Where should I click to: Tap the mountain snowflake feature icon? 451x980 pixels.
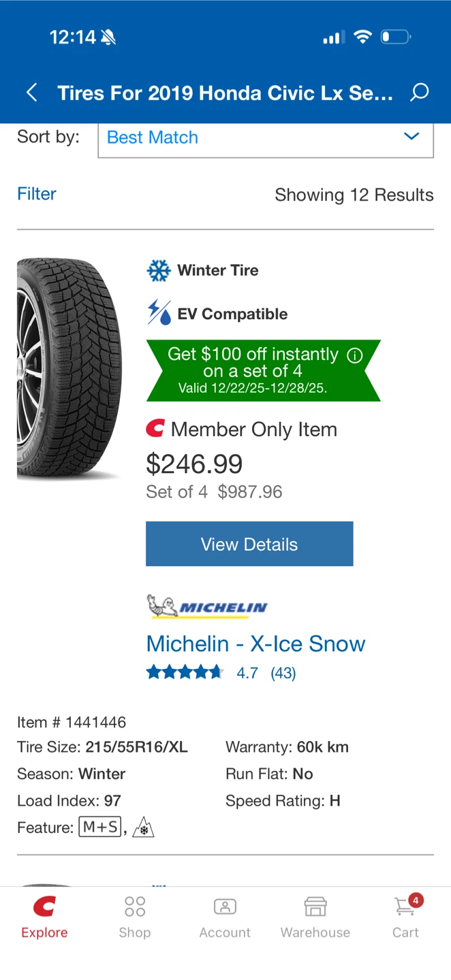143,828
